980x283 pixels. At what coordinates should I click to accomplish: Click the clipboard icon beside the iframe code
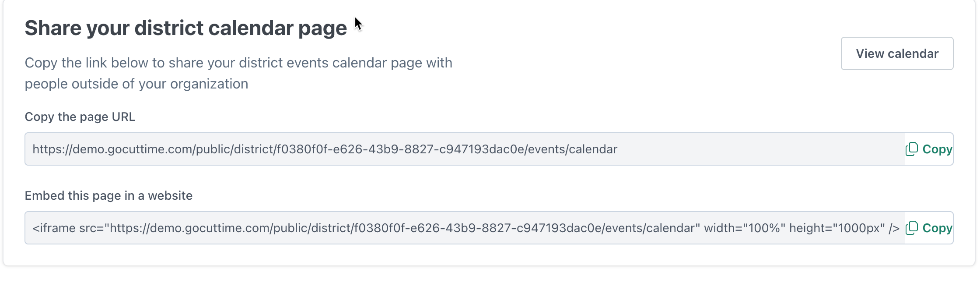click(x=912, y=228)
